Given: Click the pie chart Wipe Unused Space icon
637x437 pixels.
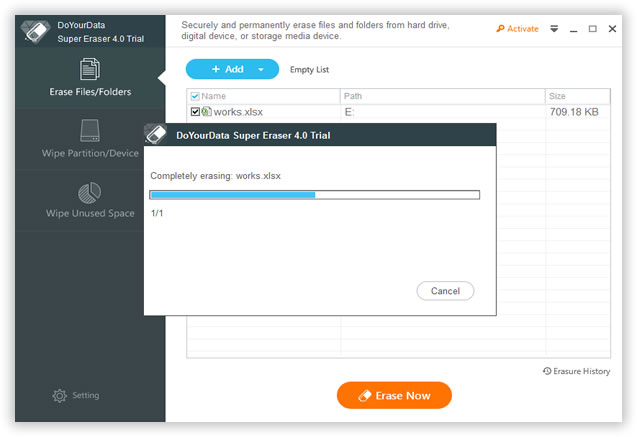Looking at the screenshot, I should (90, 193).
